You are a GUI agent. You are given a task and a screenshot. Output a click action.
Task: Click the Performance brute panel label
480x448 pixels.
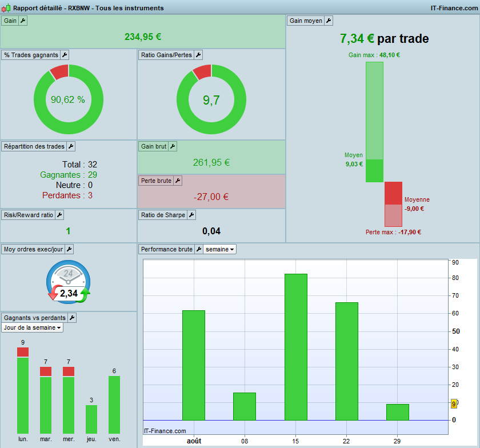click(167, 249)
